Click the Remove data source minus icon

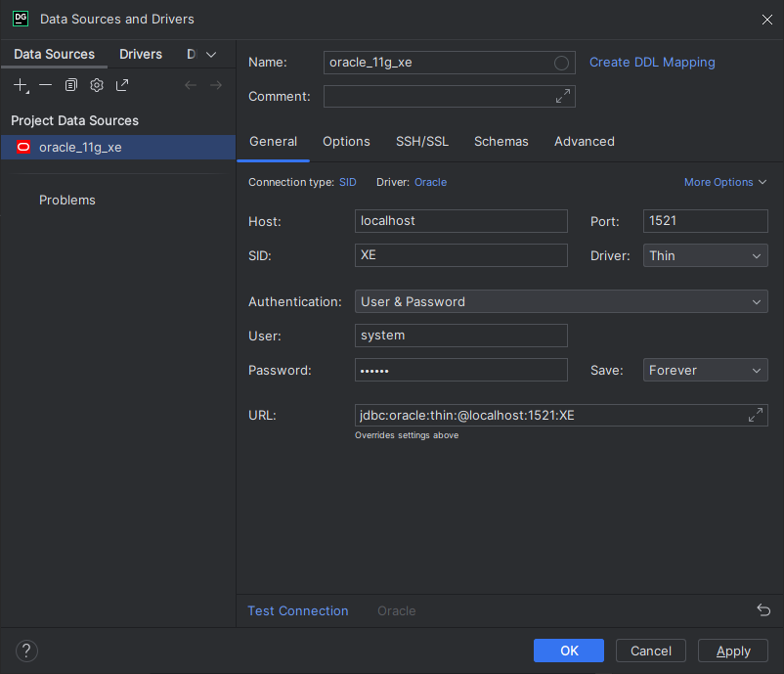(x=46, y=85)
